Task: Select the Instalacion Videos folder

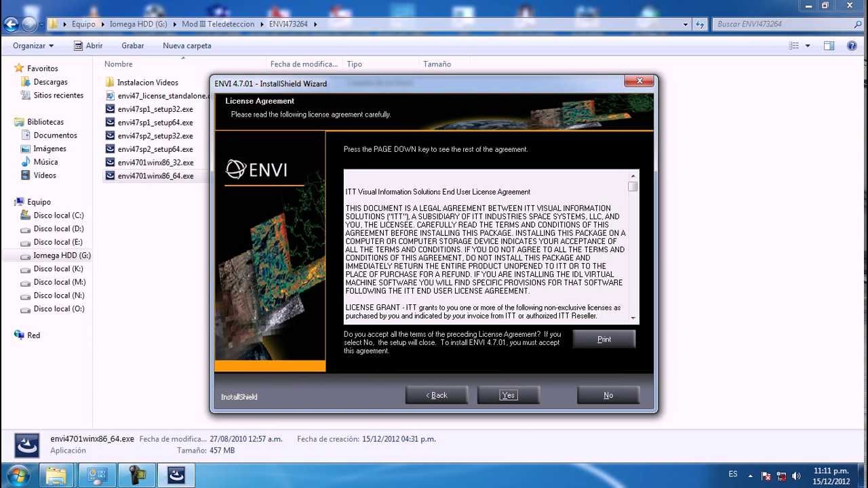Action: tap(148, 83)
